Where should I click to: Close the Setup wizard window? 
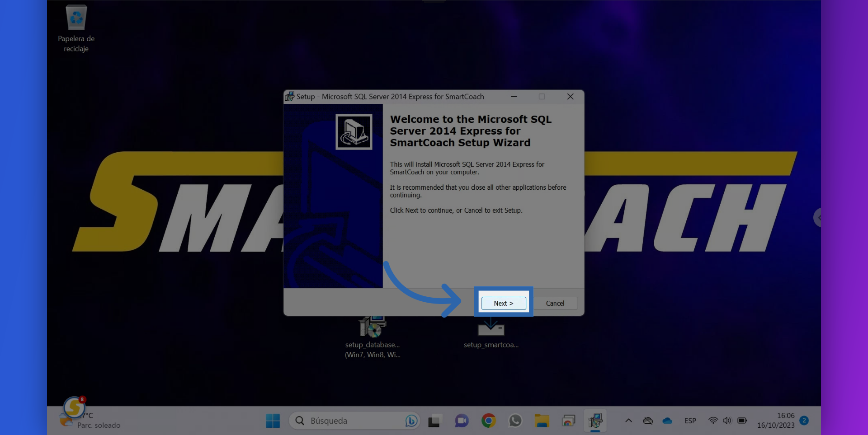[x=570, y=97]
